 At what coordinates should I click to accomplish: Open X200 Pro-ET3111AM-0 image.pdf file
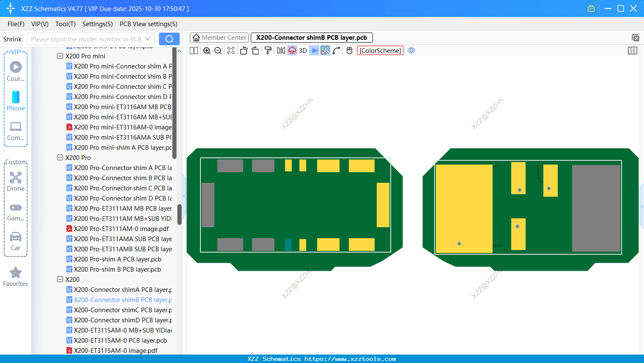(121, 228)
